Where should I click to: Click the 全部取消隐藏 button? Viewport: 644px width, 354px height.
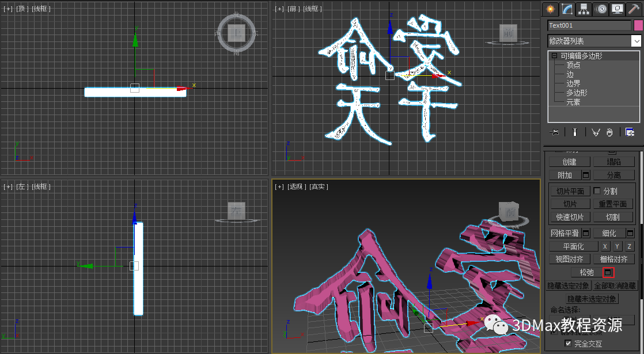tap(615, 286)
